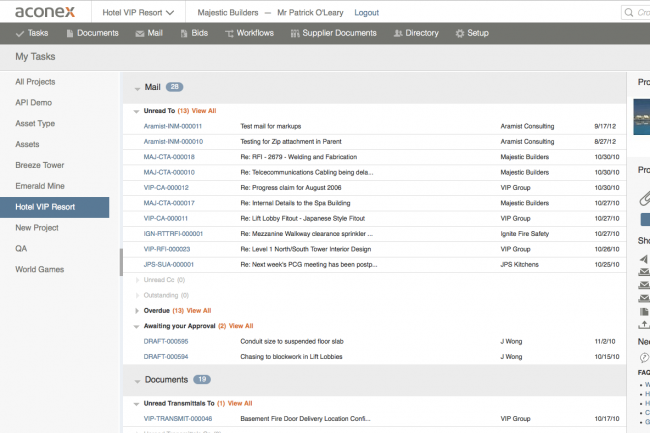Select All Projects in sidebar
Screen dimensions: 650x433
click(35, 82)
